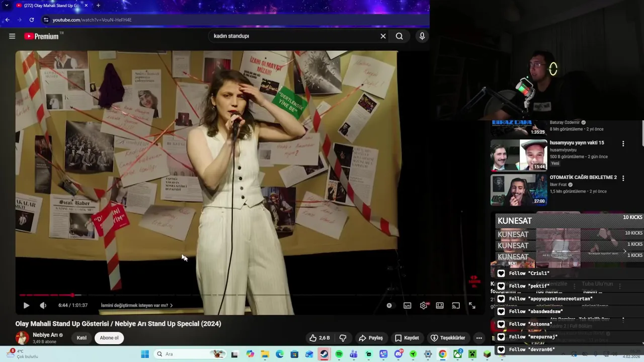Screen dimensions: 644x362
Task: Open Discord from the taskbar
Action: coord(398,354)
